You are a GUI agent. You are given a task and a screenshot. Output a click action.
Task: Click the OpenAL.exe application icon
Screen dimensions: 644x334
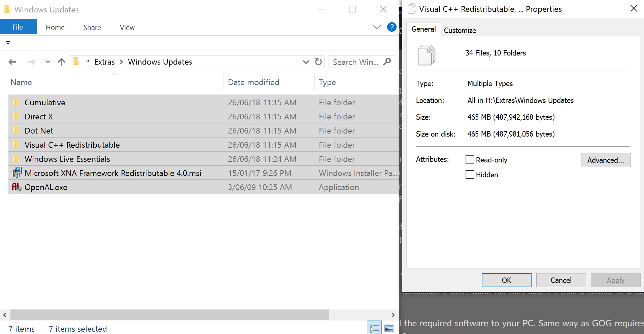click(16, 187)
